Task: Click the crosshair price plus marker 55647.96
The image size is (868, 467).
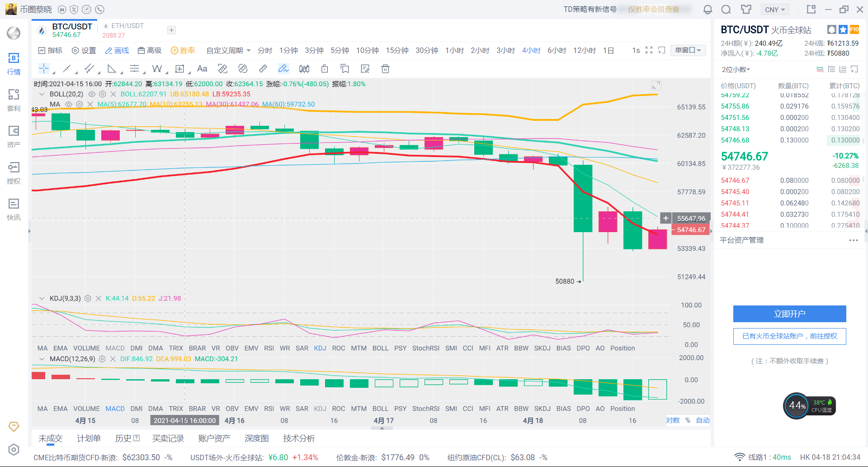Action: click(665, 219)
